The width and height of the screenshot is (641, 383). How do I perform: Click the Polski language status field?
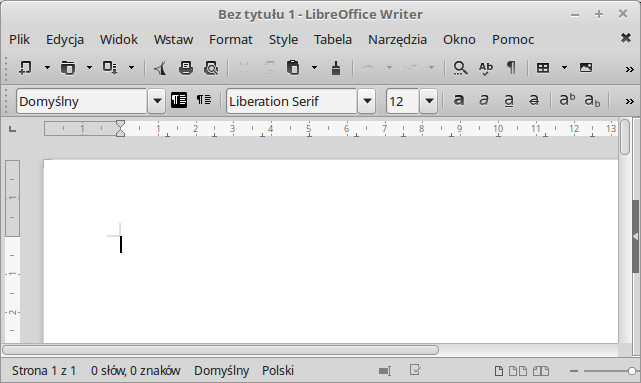(278, 371)
